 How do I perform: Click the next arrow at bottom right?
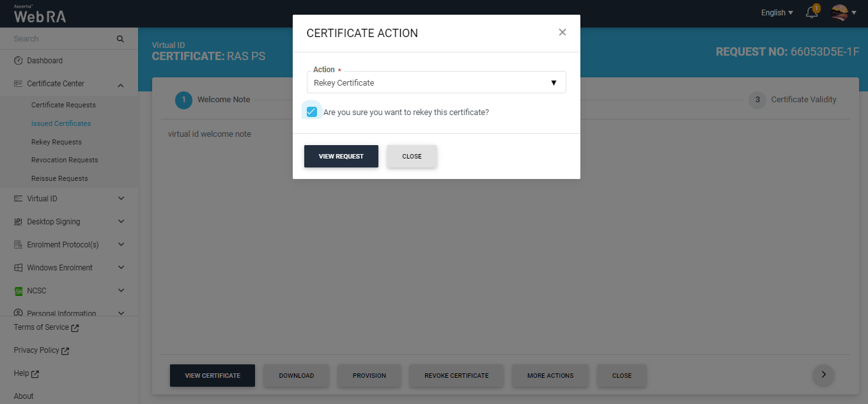(823, 375)
